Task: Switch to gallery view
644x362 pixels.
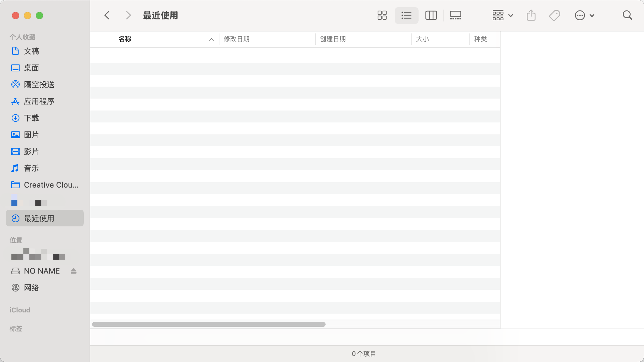Action: (x=455, y=15)
